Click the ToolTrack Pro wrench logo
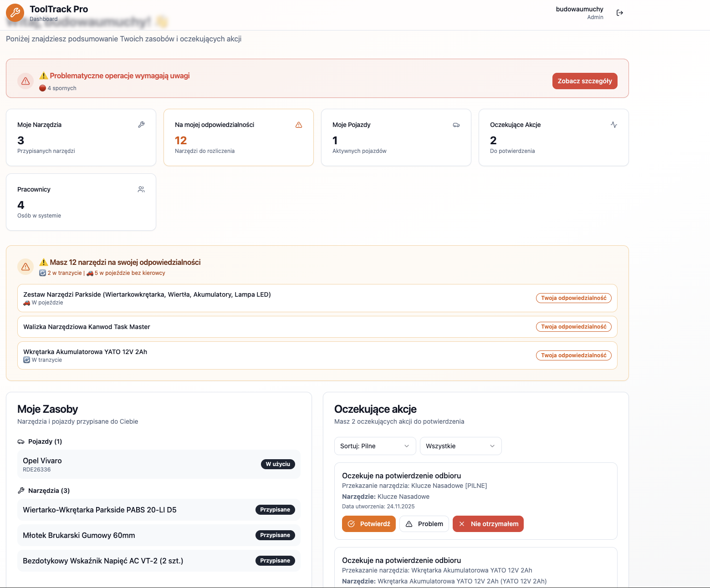This screenshot has width=710, height=588. tap(15, 13)
